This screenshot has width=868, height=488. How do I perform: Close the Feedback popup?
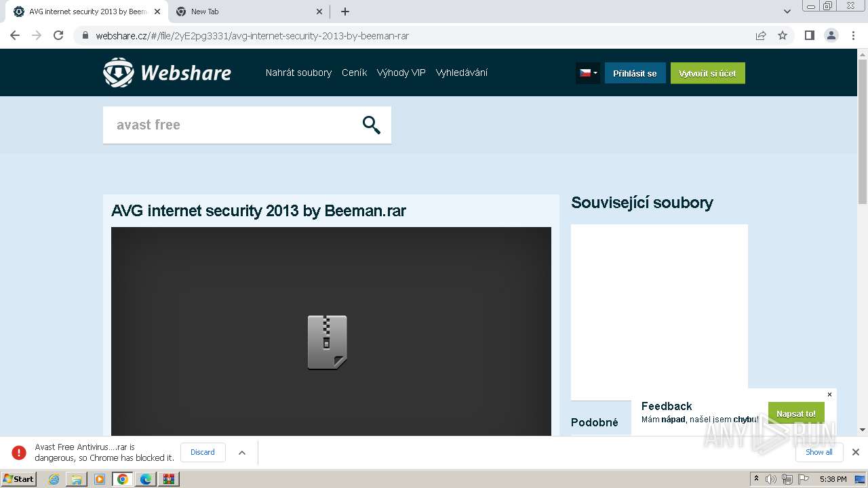coord(829,394)
